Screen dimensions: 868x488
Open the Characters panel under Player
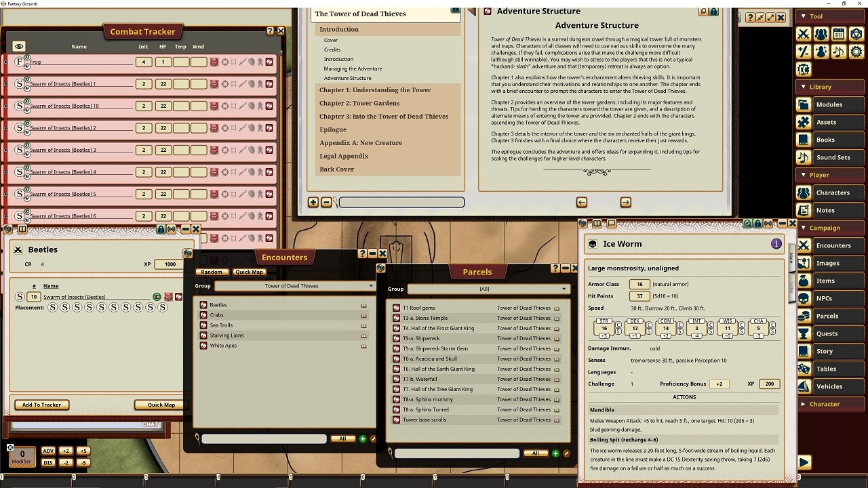829,192
